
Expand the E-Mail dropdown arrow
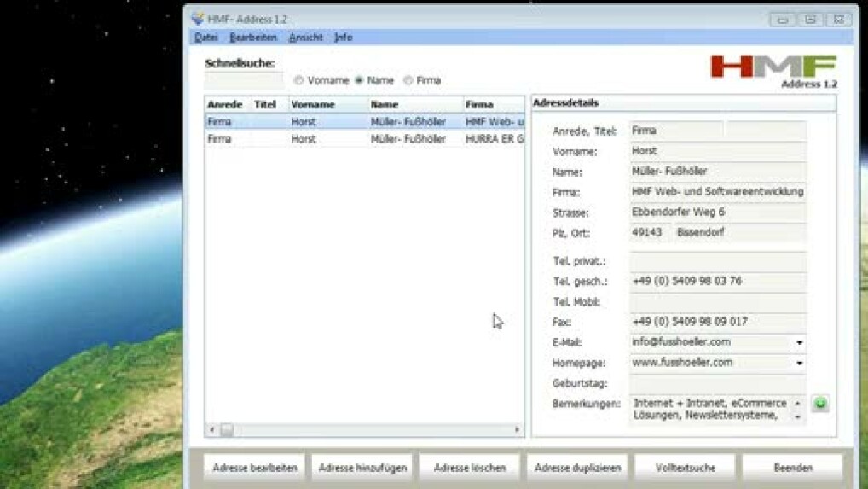[x=800, y=343]
